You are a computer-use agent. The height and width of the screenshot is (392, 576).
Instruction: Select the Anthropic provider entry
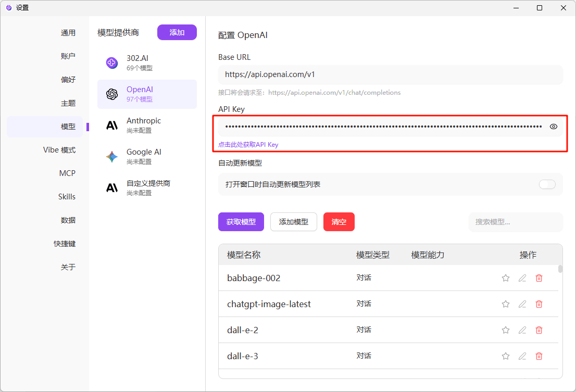(x=147, y=125)
